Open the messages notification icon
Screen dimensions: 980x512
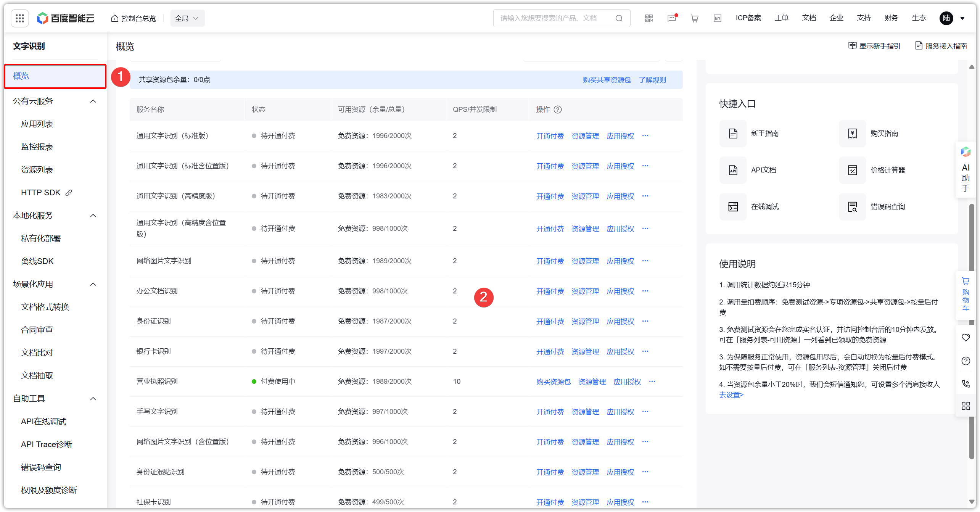pyautogui.click(x=672, y=18)
